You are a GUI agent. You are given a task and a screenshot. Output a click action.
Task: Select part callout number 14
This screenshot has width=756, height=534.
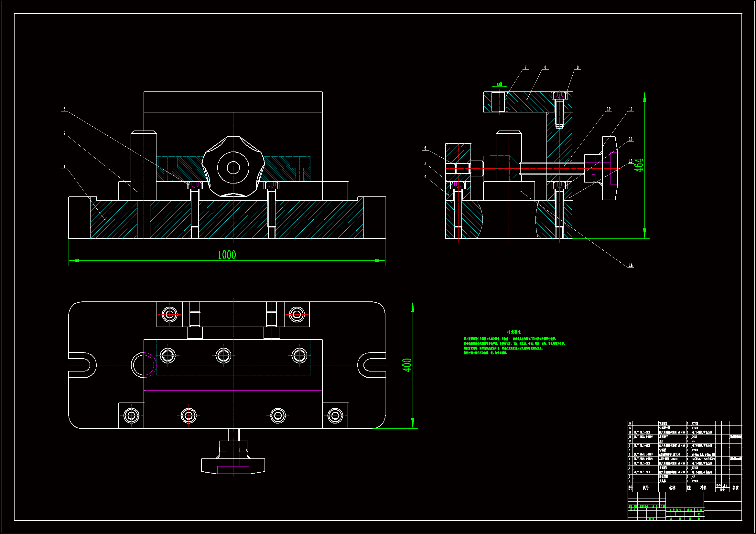tap(631, 265)
